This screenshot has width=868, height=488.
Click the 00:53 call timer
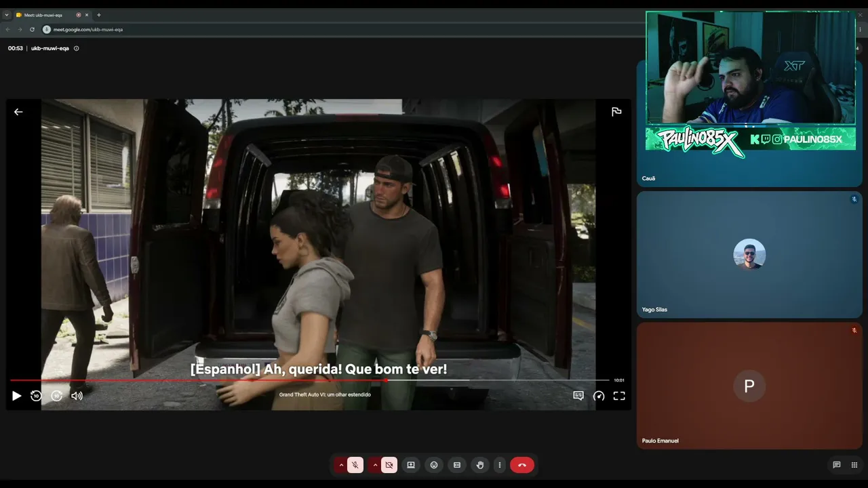(16, 48)
